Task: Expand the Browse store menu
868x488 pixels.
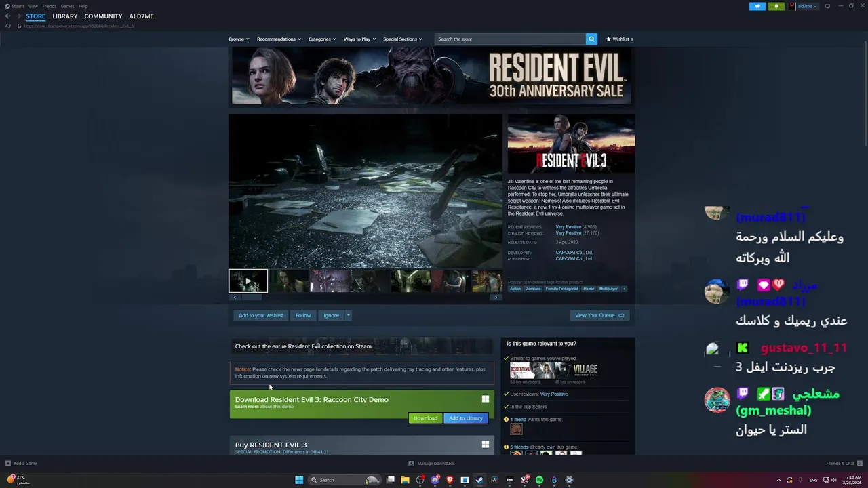Action: [x=239, y=39]
